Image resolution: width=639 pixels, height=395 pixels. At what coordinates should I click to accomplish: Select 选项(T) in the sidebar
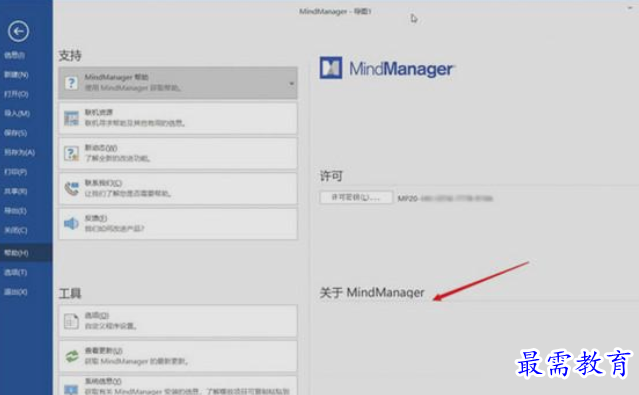15,272
